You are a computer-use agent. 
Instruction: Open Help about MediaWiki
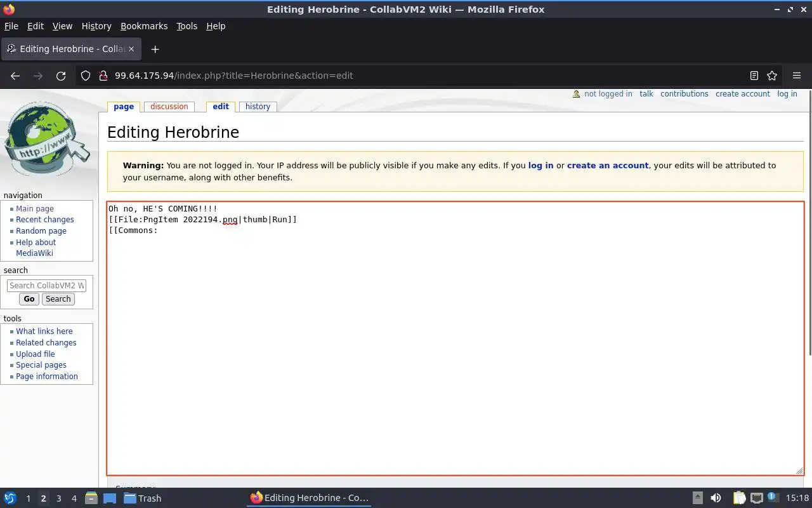(36, 248)
